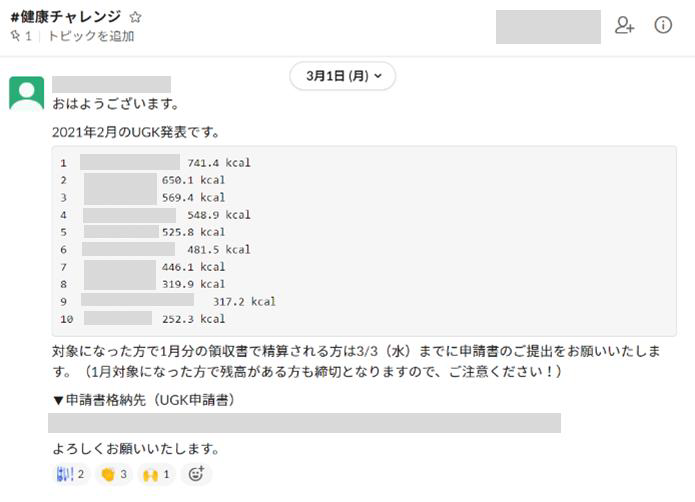Toggle the blue text emoji reaction
This screenshot has width=695, height=502.
point(70,474)
